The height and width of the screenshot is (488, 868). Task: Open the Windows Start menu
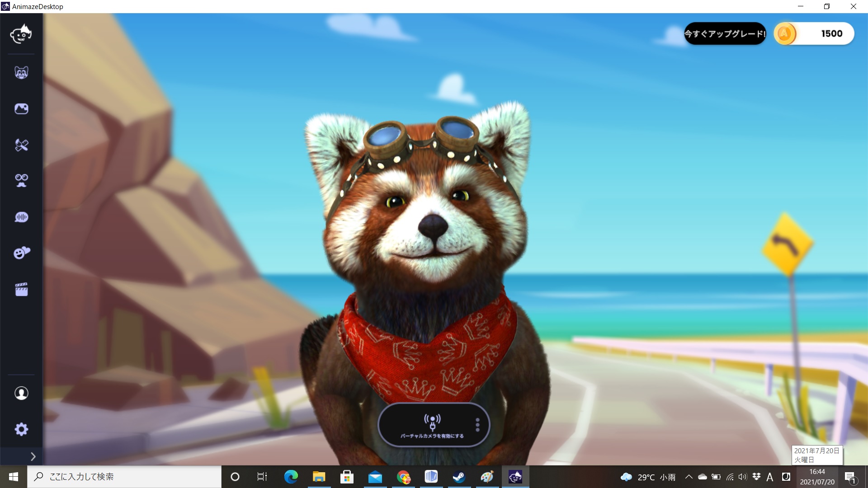[x=14, y=477]
